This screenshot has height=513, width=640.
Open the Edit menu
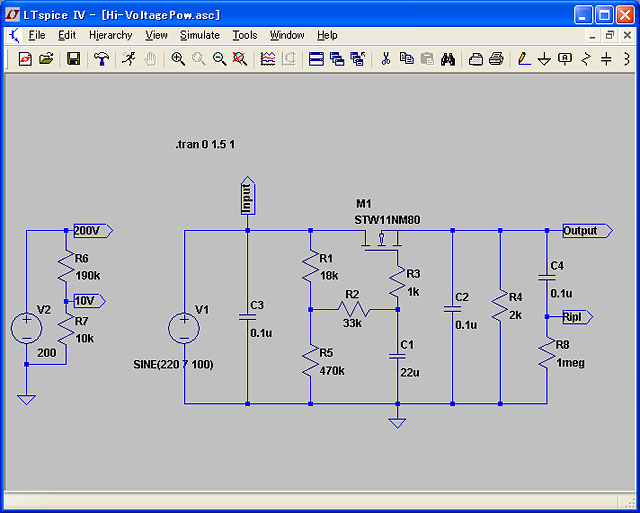(67, 36)
